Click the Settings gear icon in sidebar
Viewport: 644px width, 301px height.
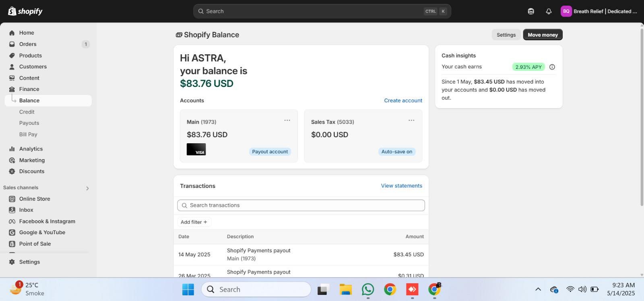point(12,262)
